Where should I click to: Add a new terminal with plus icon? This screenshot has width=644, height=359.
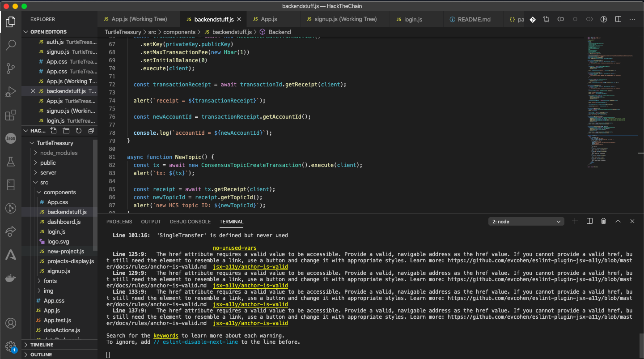click(575, 221)
